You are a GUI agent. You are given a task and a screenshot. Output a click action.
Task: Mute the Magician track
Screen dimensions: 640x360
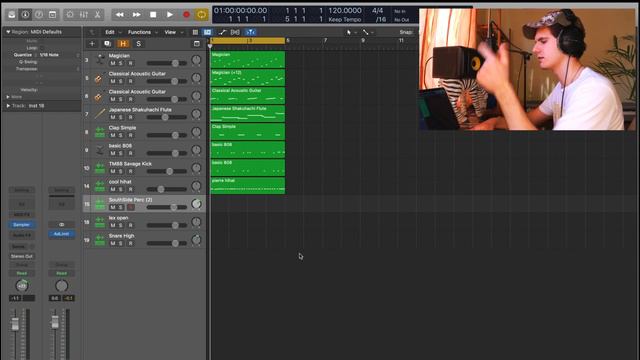[x=113, y=63]
